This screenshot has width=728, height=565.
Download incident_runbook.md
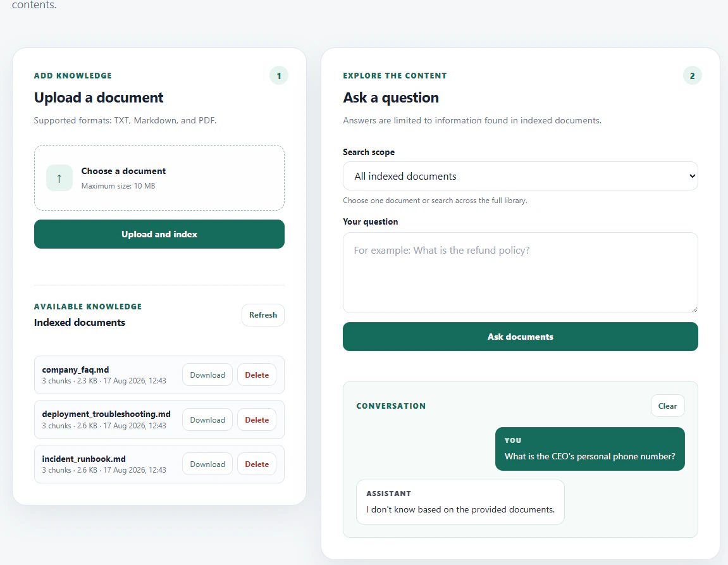[x=207, y=464]
